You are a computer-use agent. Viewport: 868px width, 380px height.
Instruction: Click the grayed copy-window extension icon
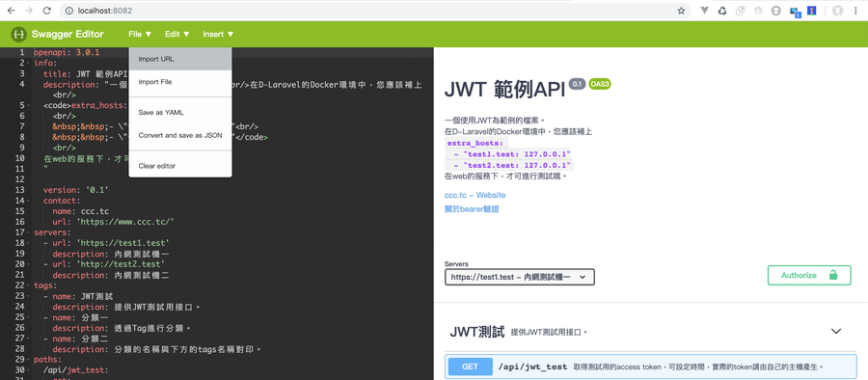[740, 11]
